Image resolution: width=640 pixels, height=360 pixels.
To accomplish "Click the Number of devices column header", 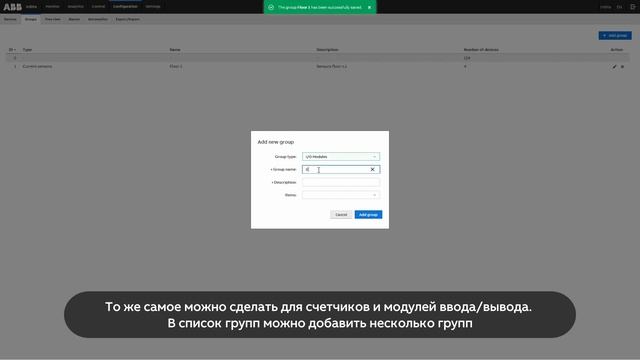I will [x=481, y=50].
